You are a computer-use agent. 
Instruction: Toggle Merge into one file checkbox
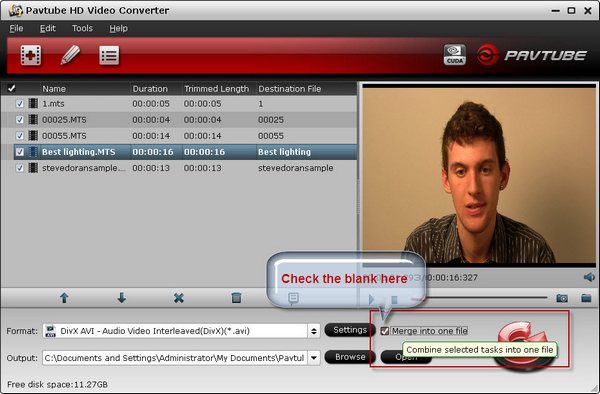[385, 331]
